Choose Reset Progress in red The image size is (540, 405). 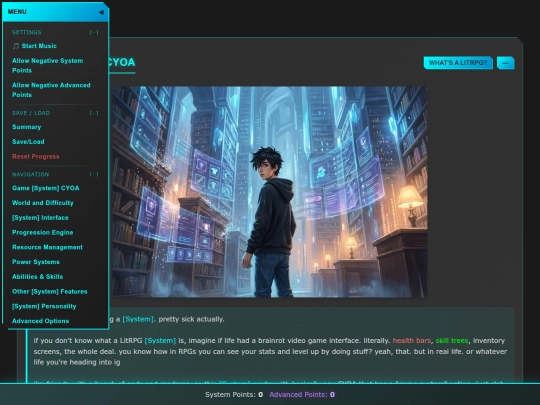click(35, 156)
